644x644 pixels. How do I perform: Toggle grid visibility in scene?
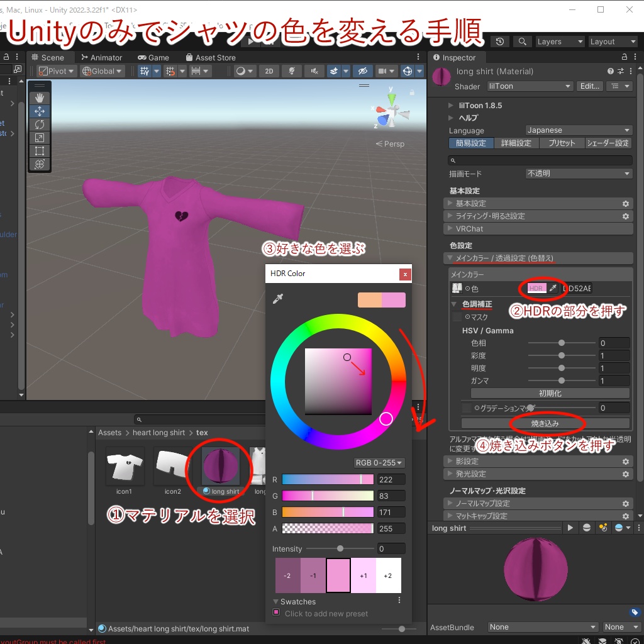tap(145, 71)
